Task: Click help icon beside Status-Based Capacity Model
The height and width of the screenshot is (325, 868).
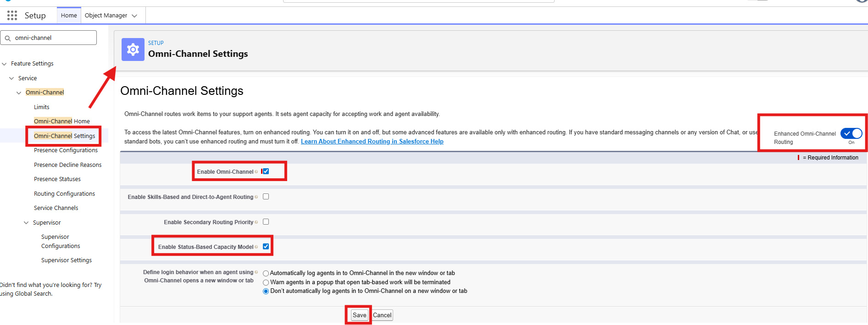Action: [256, 247]
